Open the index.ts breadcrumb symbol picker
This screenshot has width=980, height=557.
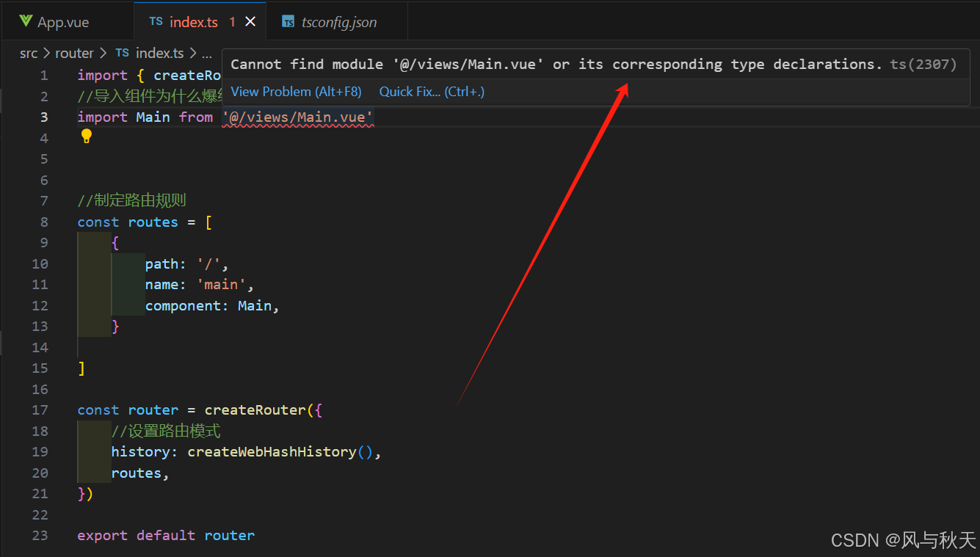tap(160, 52)
